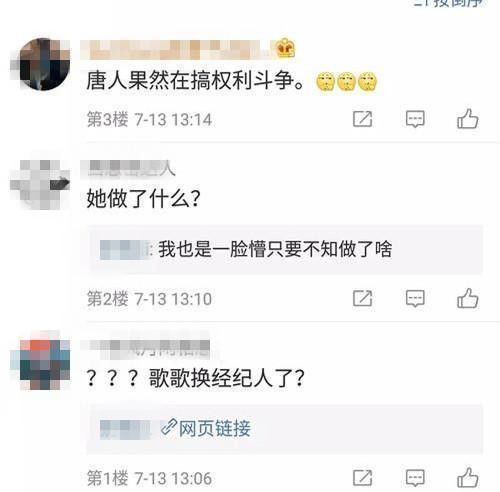500x492 pixels.
Task: Give thumbs up to 第1楼 comment
Action: (468, 477)
